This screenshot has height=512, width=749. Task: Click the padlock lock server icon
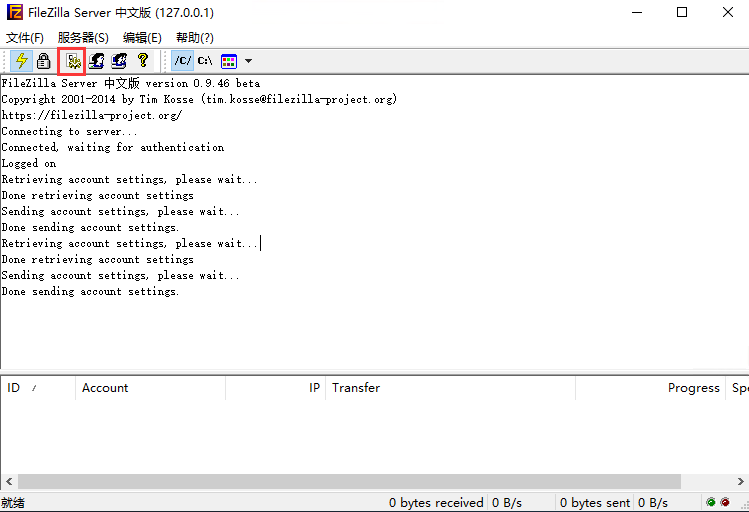(43, 61)
